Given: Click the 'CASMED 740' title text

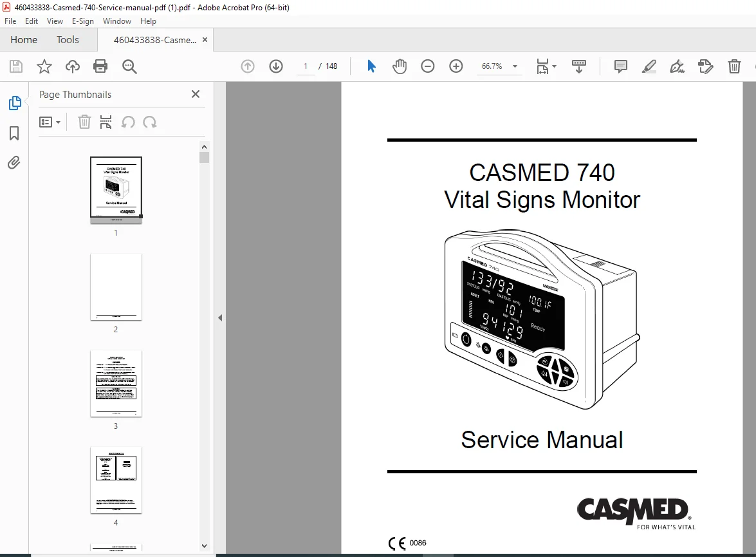Looking at the screenshot, I should (x=542, y=173).
